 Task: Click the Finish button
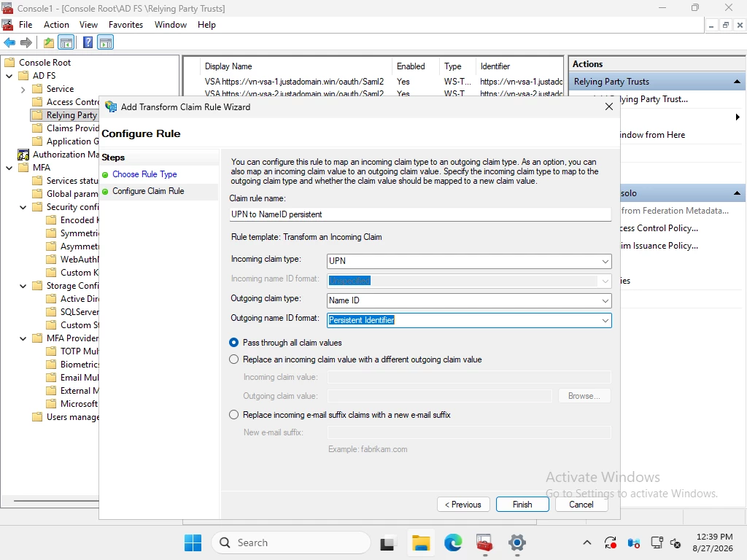522,505
